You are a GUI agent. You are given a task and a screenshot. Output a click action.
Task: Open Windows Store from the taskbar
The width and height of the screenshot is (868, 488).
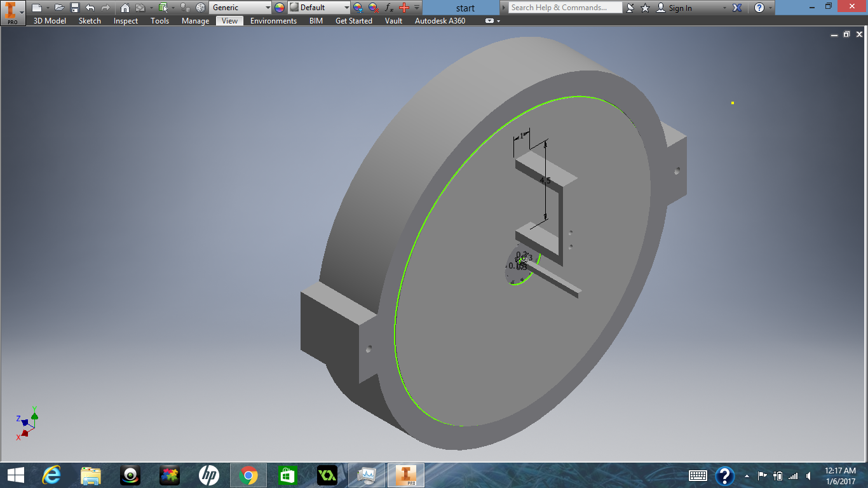pyautogui.click(x=287, y=475)
